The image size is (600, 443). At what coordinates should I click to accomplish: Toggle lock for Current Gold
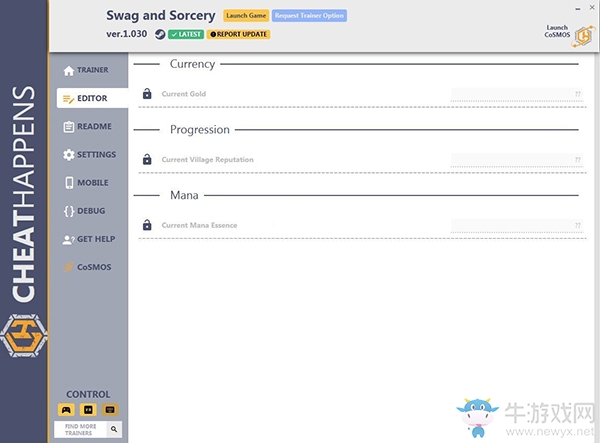point(147,94)
